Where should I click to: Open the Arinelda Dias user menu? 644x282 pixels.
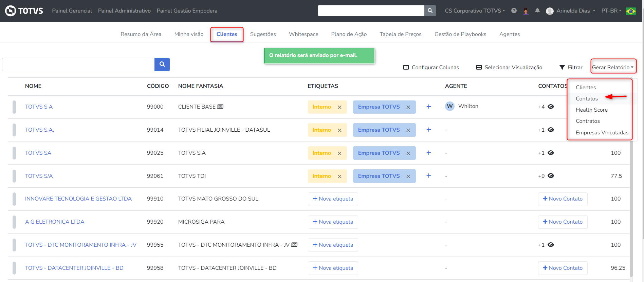[576, 11]
